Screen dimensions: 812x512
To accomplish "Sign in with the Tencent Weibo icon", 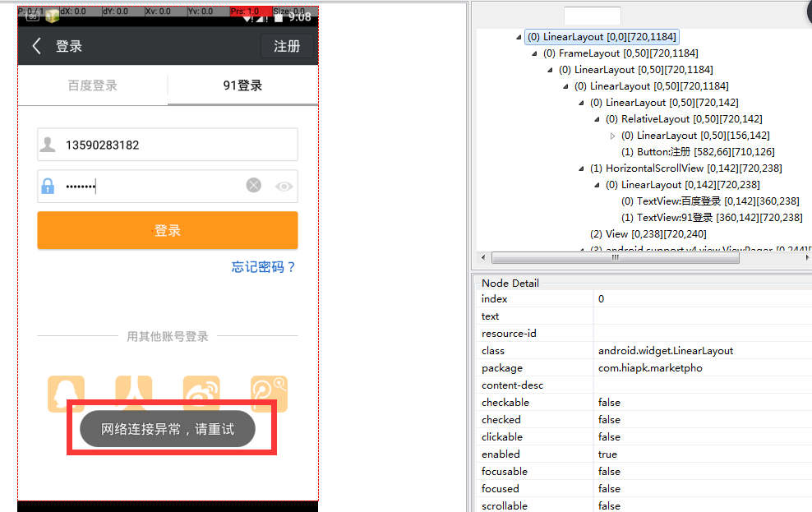I will pyautogui.click(x=270, y=394).
